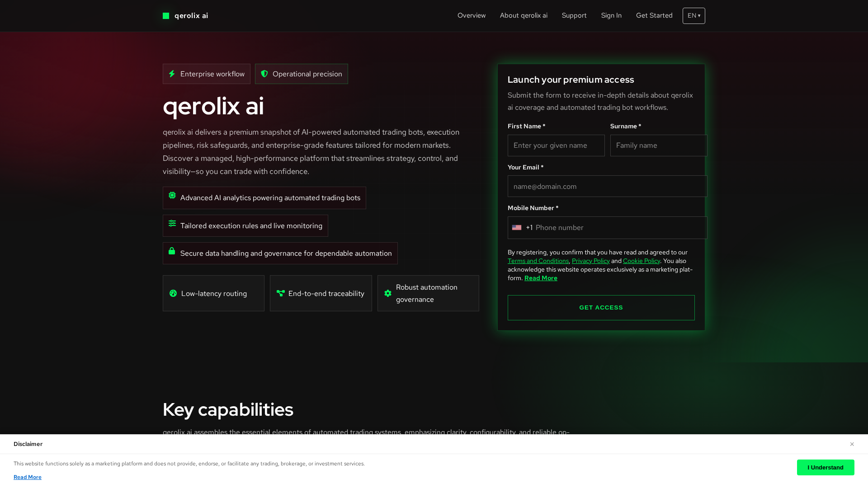Click the +1 country dial code
Screen dimensions: 868x488
529,228
